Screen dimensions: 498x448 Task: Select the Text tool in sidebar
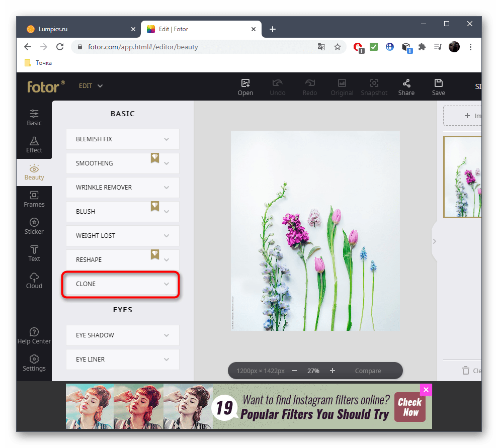pyautogui.click(x=34, y=253)
